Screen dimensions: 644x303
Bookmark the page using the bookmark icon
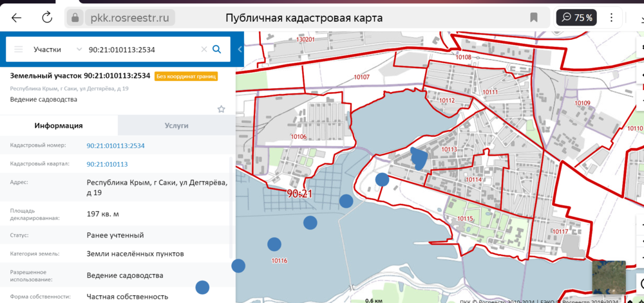tap(534, 17)
